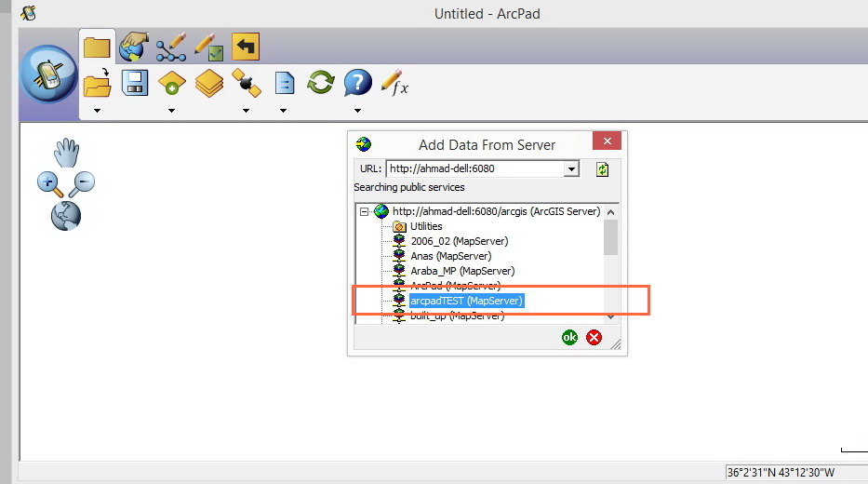
Task: Select the 2006_02 (MapServer) service
Action: point(460,241)
